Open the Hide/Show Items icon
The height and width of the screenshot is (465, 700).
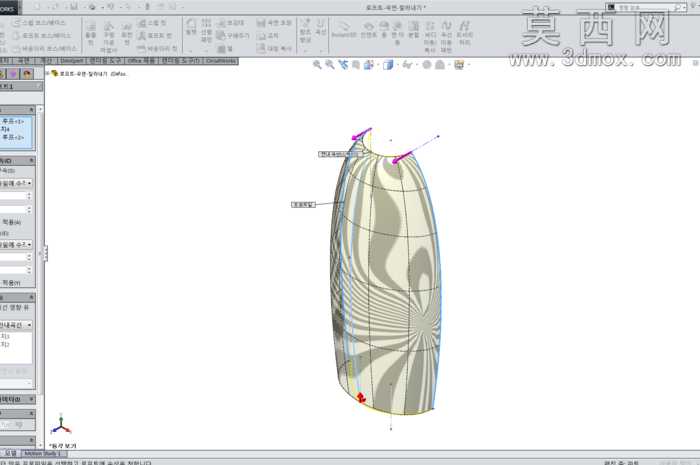coord(407,65)
